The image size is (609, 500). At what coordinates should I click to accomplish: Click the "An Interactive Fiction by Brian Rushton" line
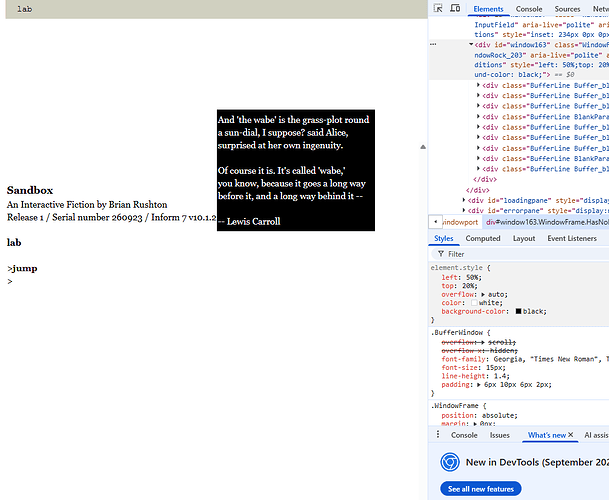click(x=87, y=205)
